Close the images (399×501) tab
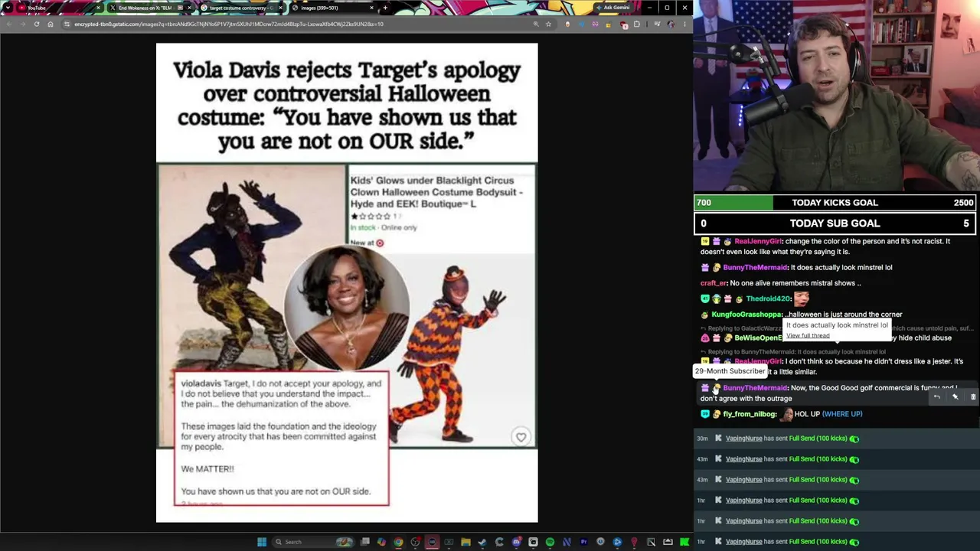Image resolution: width=980 pixels, height=551 pixels. coord(371,8)
